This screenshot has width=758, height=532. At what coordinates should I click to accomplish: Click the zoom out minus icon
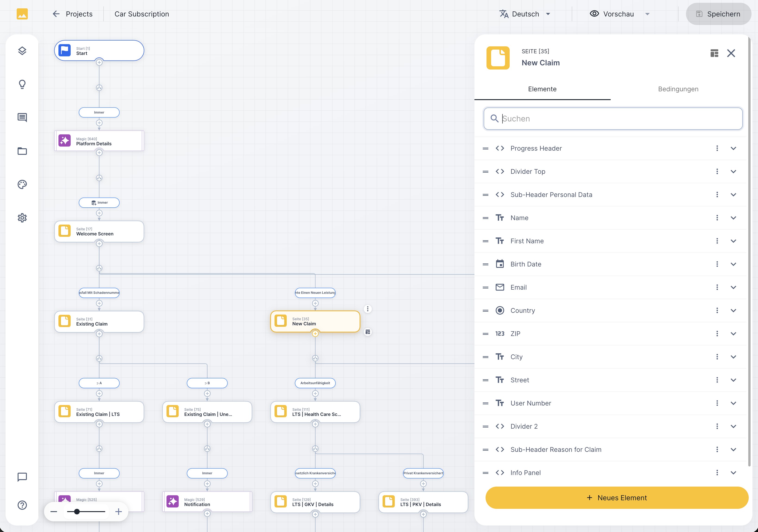pyautogui.click(x=54, y=512)
